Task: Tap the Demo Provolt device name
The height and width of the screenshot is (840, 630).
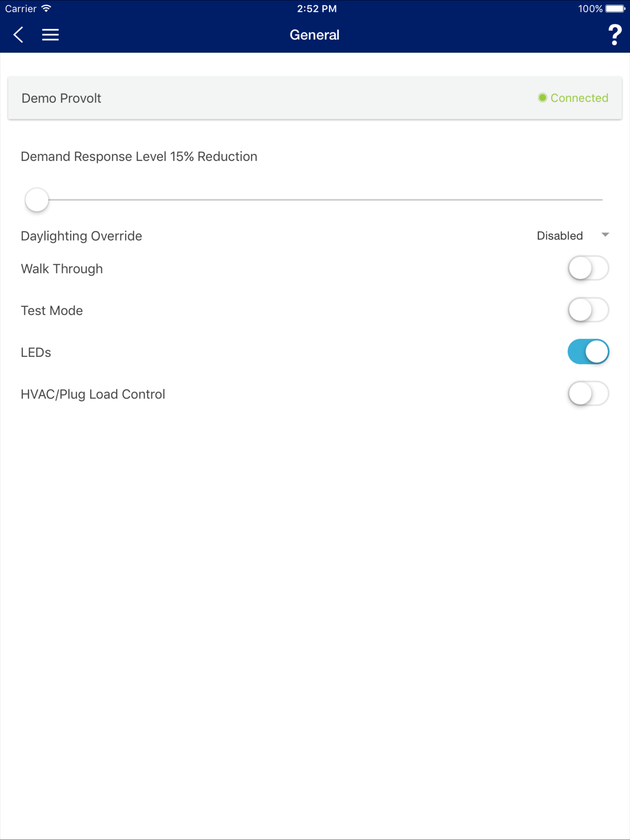Action: pos(61,98)
